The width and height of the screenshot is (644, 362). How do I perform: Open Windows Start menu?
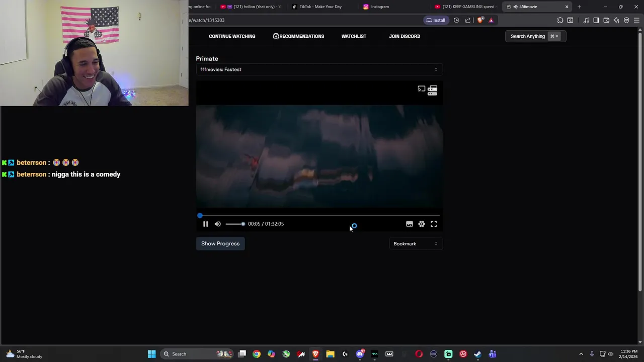tap(151, 354)
